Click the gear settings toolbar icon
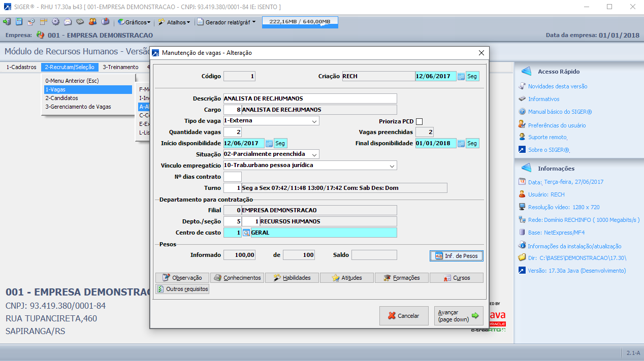The height and width of the screenshot is (361, 644). coord(55,22)
